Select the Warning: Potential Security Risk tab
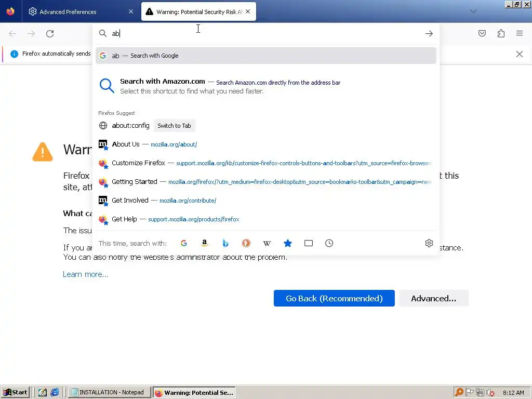Screen dimensions: 532x399 pyautogui.click(x=198, y=11)
